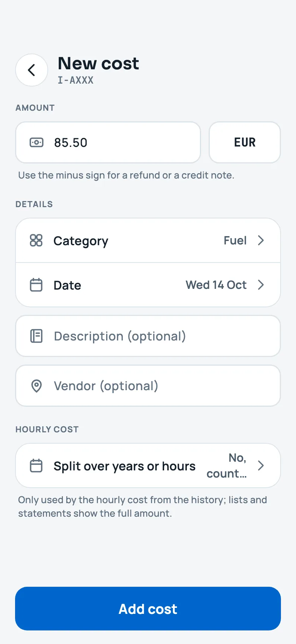This screenshot has height=644, width=296.
Task: Click the calendar icon beside Date
Action: pos(36,285)
